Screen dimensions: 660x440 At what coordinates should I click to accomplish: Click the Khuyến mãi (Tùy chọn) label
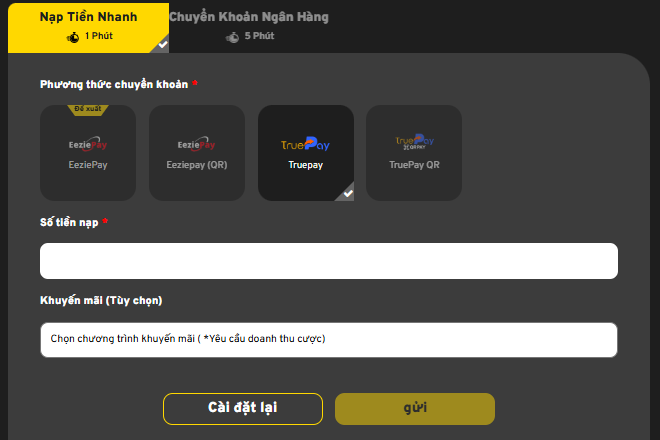101,301
